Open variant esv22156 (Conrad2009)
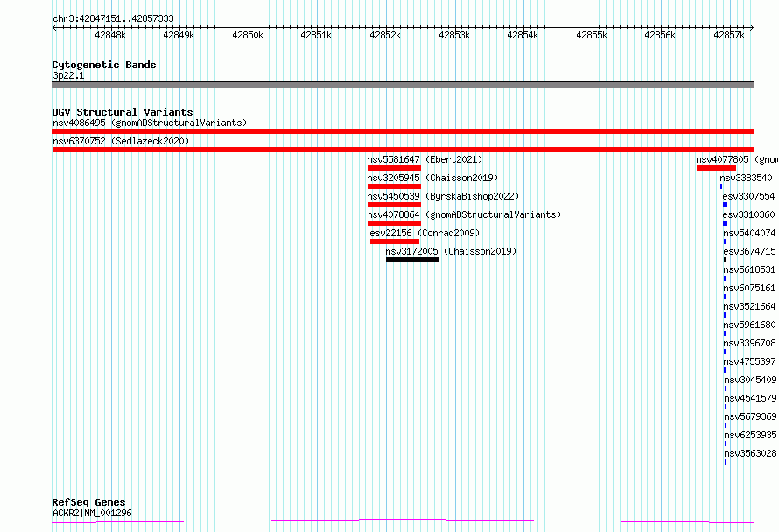Viewport: 779px width, 532px height. [x=425, y=233]
